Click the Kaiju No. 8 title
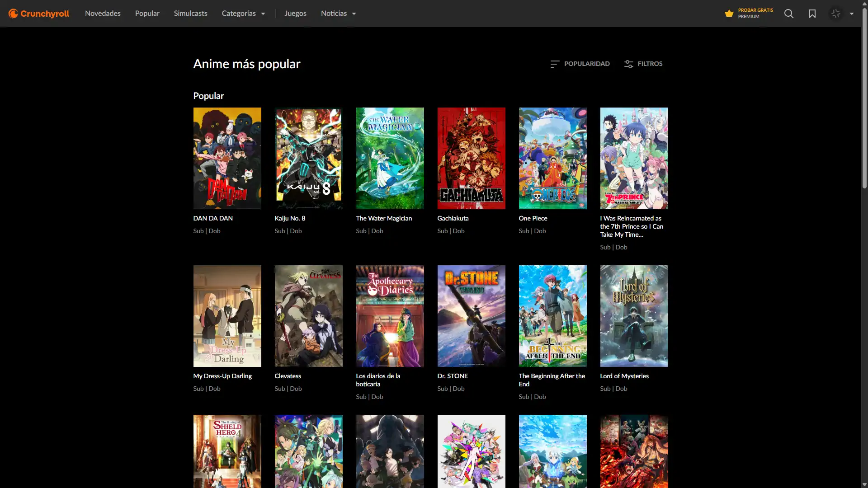The height and width of the screenshot is (488, 868). [x=290, y=218]
